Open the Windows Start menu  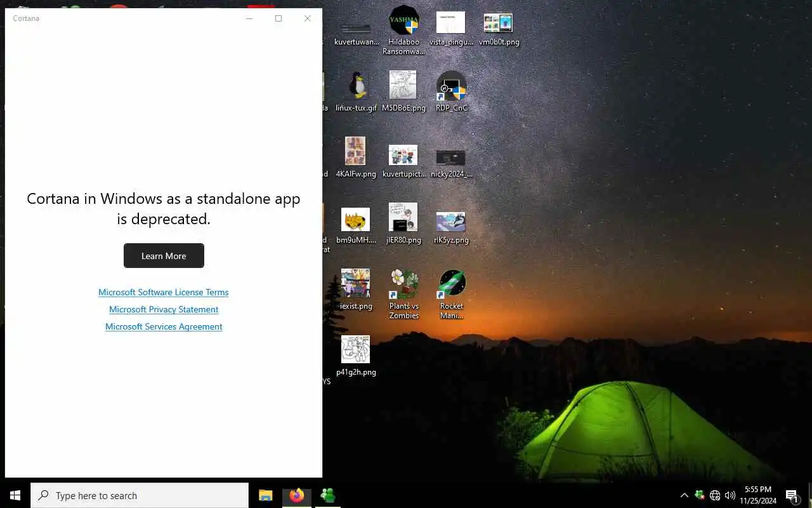point(15,495)
